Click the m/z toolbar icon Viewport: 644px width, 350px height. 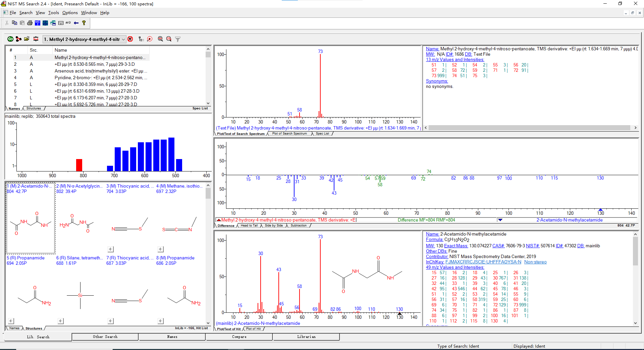click(x=68, y=23)
